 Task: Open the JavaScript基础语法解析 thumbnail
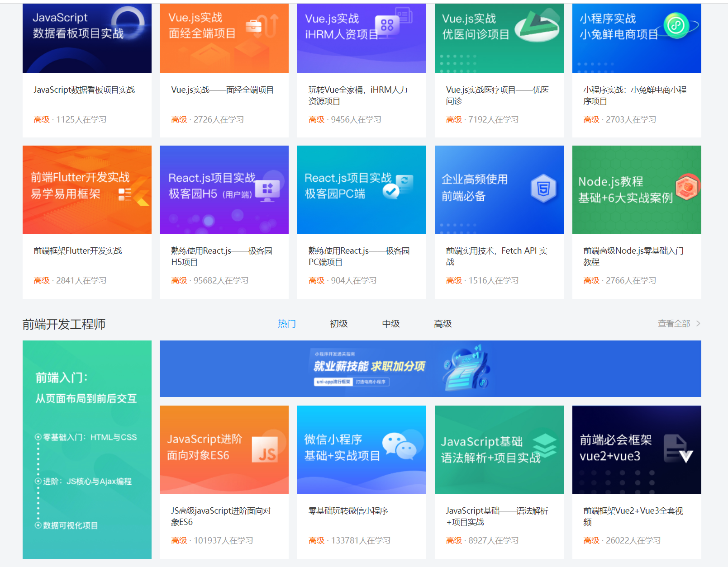tap(499, 449)
